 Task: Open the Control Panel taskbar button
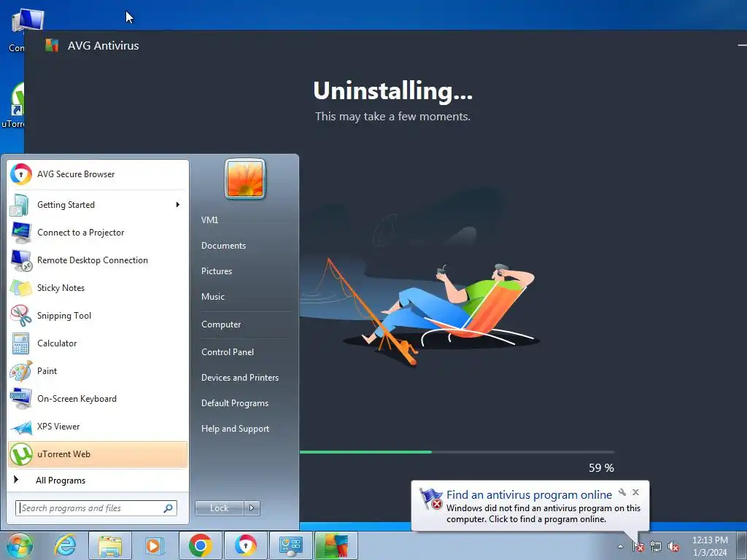click(x=290, y=545)
